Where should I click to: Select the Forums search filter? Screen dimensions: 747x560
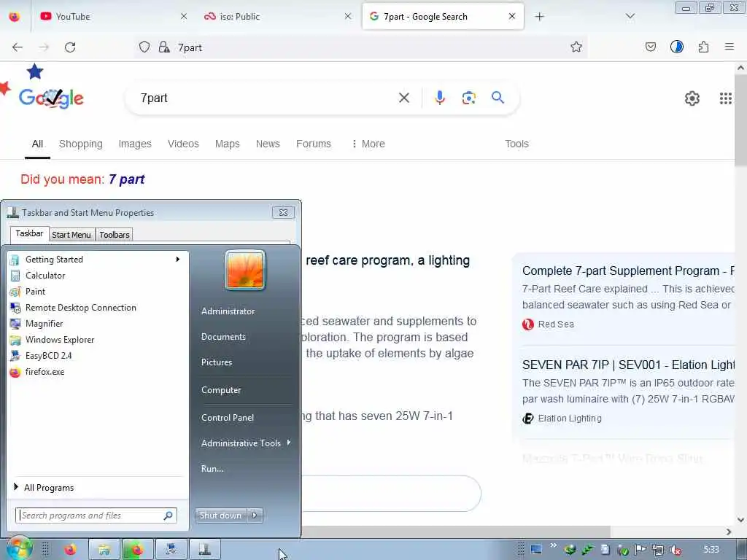point(314,144)
